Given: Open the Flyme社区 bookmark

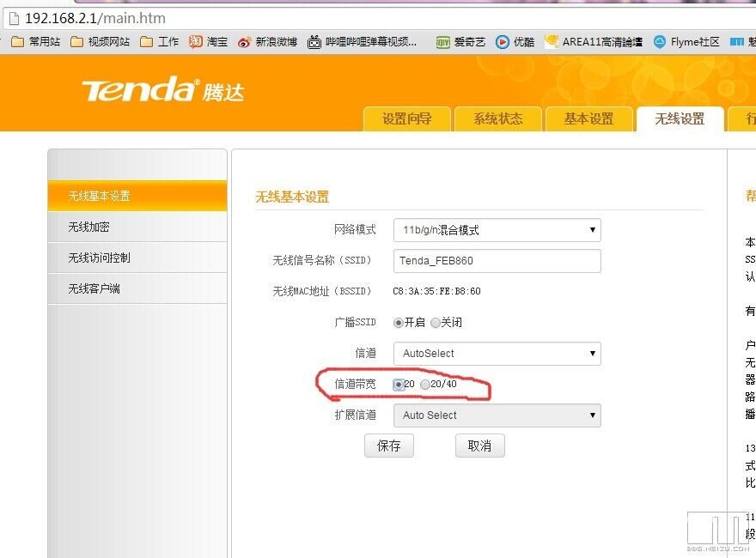Looking at the screenshot, I should [686, 41].
